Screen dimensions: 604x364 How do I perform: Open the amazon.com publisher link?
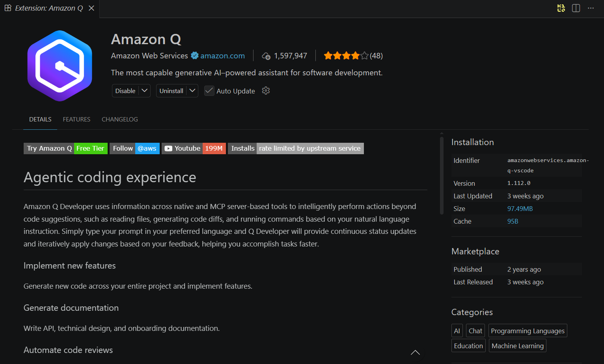click(222, 56)
